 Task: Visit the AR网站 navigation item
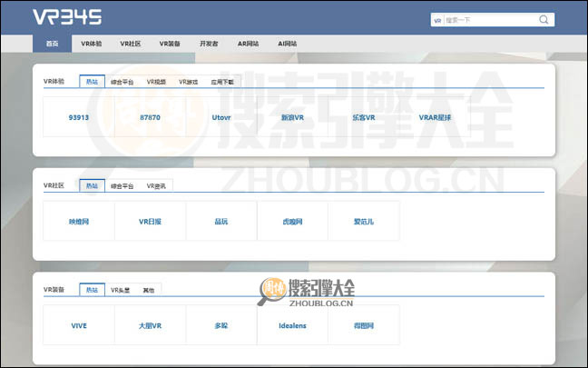pyautogui.click(x=248, y=44)
